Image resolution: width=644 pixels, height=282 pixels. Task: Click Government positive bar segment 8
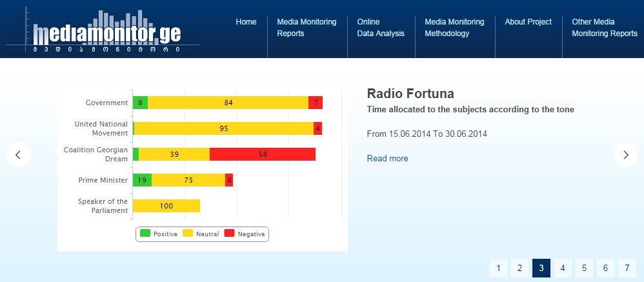(141, 103)
